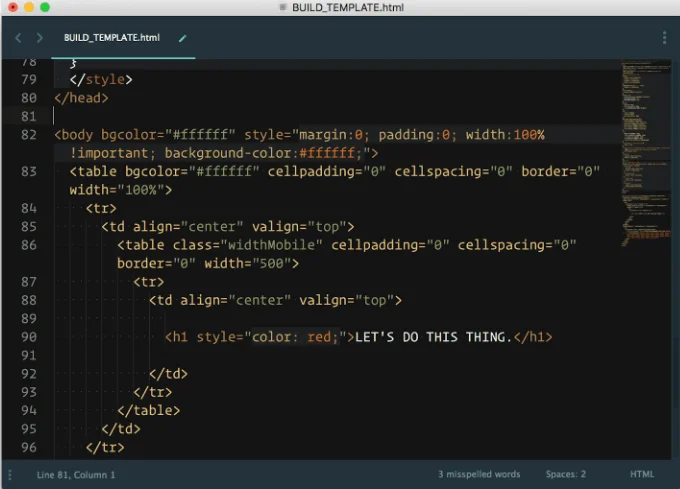Click the </tr> tag on line 96
The height and width of the screenshot is (489, 680).
[105, 447]
